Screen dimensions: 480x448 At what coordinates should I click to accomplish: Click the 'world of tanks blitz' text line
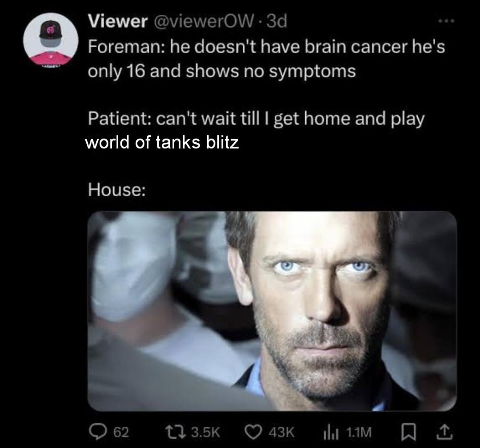tap(162, 142)
